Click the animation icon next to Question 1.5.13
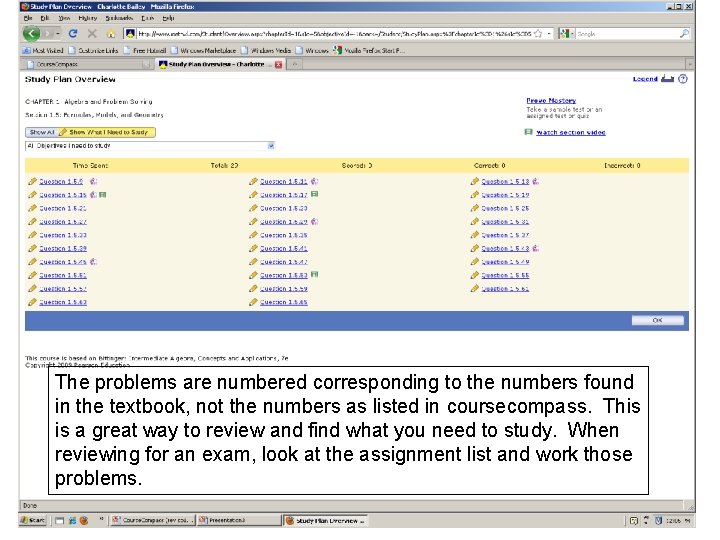The width and height of the screenshot is (720, 540). [535, 181]
